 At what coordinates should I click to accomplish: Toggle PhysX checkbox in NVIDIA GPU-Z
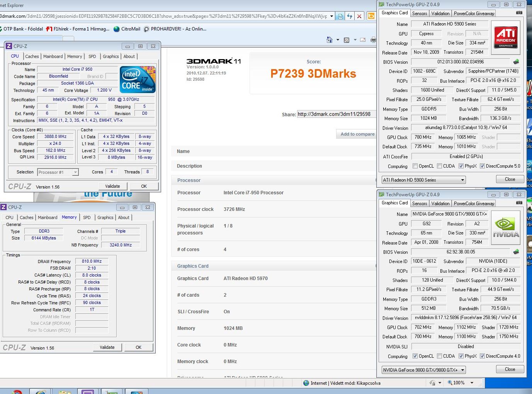point(461,356)
